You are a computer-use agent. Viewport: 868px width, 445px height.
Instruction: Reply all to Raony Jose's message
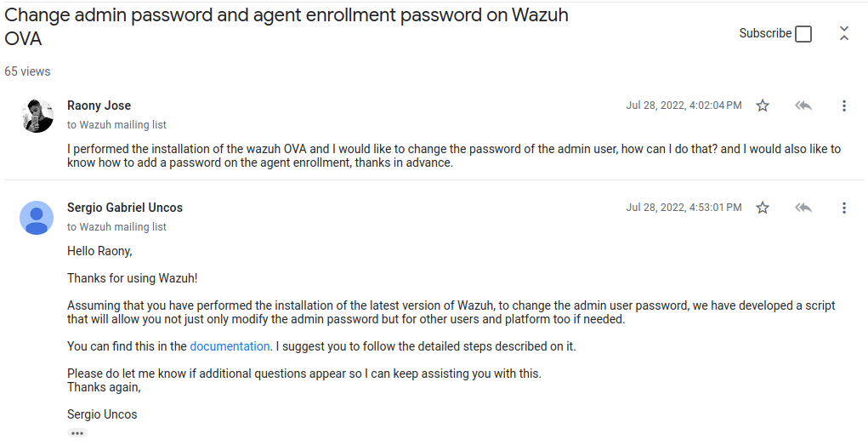coord(803,106)
